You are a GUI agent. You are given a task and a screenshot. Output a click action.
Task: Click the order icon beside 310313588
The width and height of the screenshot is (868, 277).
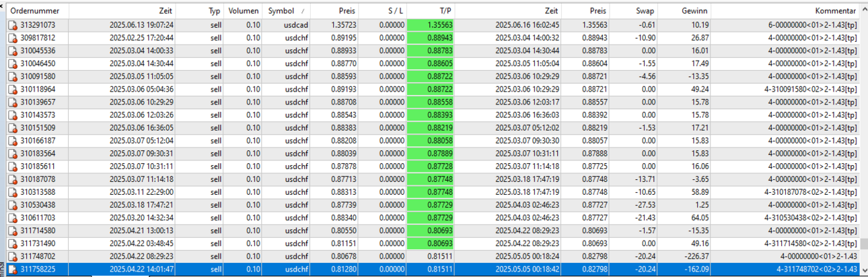point(13,192)
